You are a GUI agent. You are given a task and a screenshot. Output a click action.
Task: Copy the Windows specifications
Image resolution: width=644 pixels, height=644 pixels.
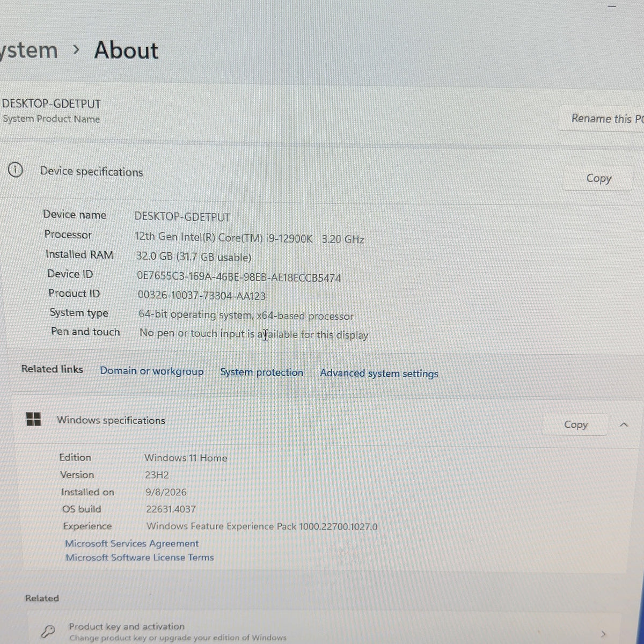click(x=576, y=425)
